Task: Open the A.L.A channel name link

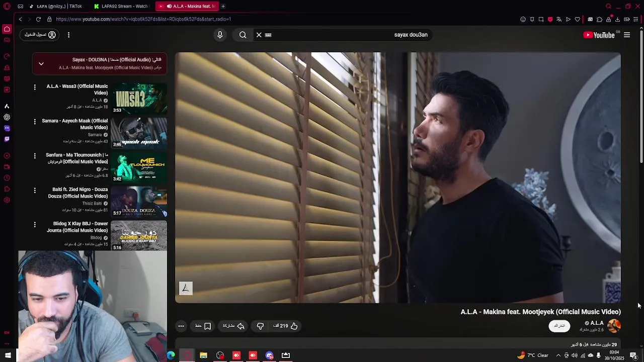Action: (597, 323)
